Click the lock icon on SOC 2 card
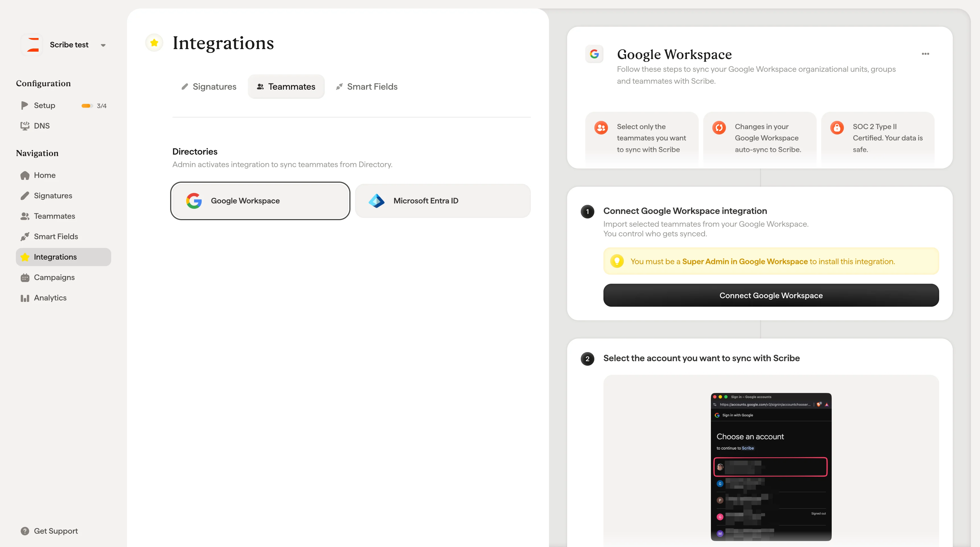Image resolution: width=980 pixels, height=547 pixels. [837, 127]
